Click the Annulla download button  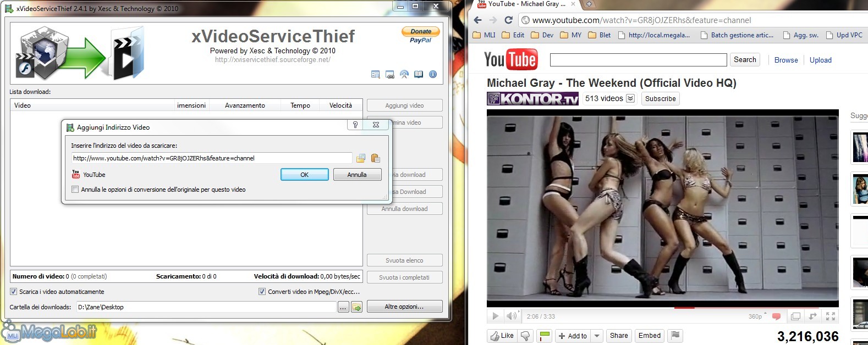click(x=405, y=209)
